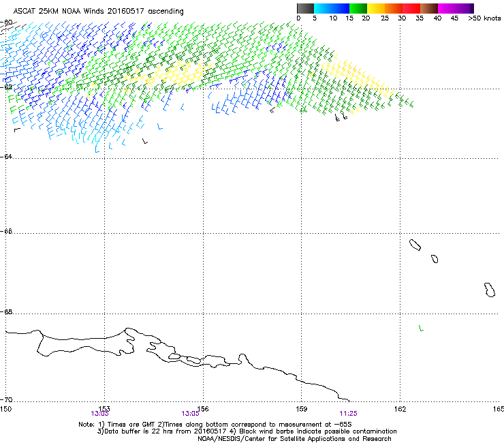The width and height of the screenshot is (504, 443).
Task: Click the cyan 5-10 knots legend segment
Action: tap(323, 8)
